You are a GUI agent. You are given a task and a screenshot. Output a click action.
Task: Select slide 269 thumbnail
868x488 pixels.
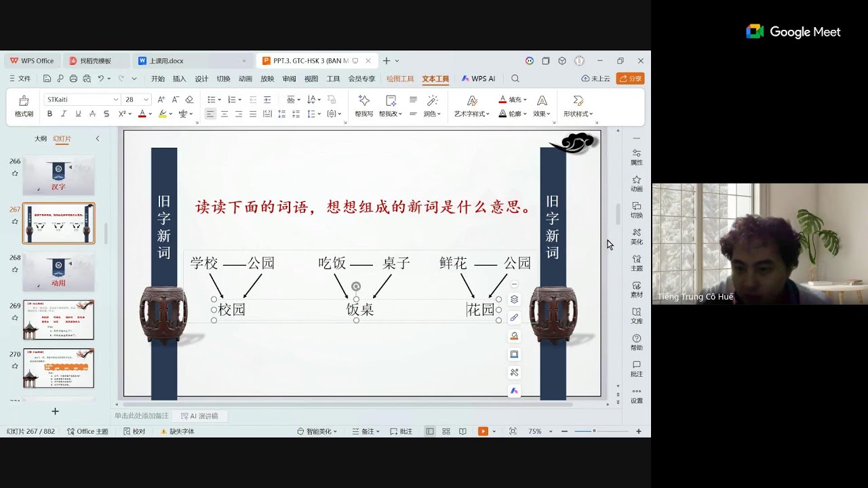[x=59, y=320]
